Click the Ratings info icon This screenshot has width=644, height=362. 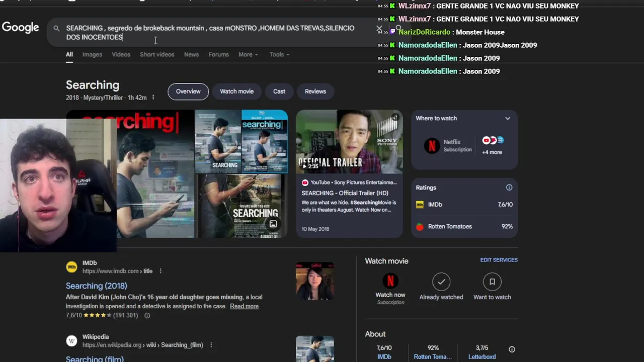click(509, 188)
